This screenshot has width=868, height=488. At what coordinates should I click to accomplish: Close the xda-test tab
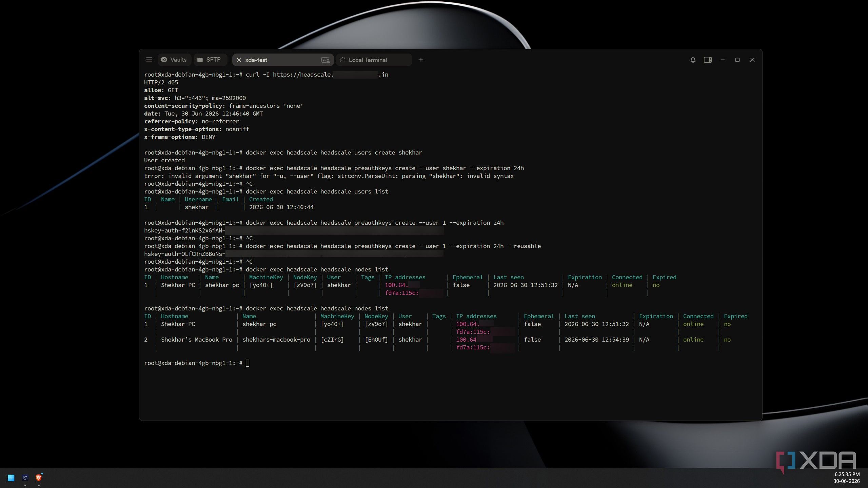(x=239, y=60)
